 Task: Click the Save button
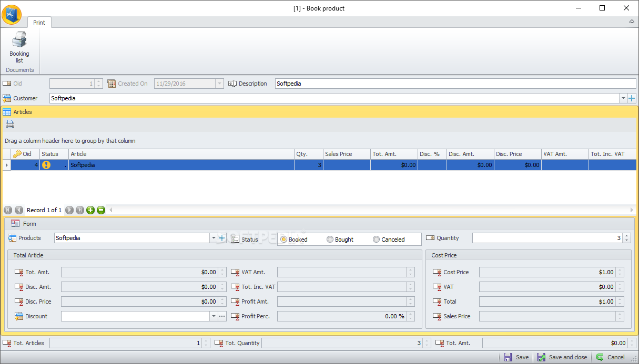(516, 357)
